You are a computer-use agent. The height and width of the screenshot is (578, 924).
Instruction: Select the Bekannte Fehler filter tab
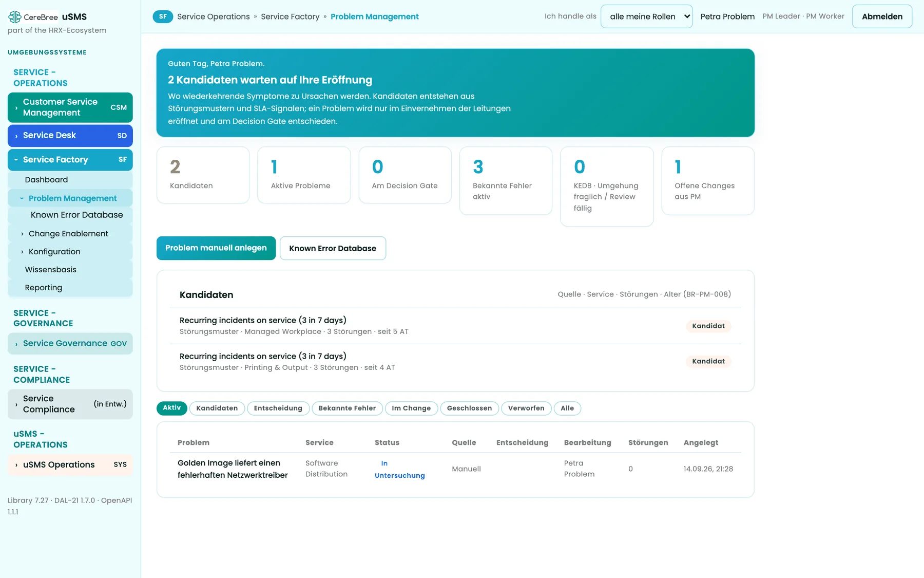point(347,408)
